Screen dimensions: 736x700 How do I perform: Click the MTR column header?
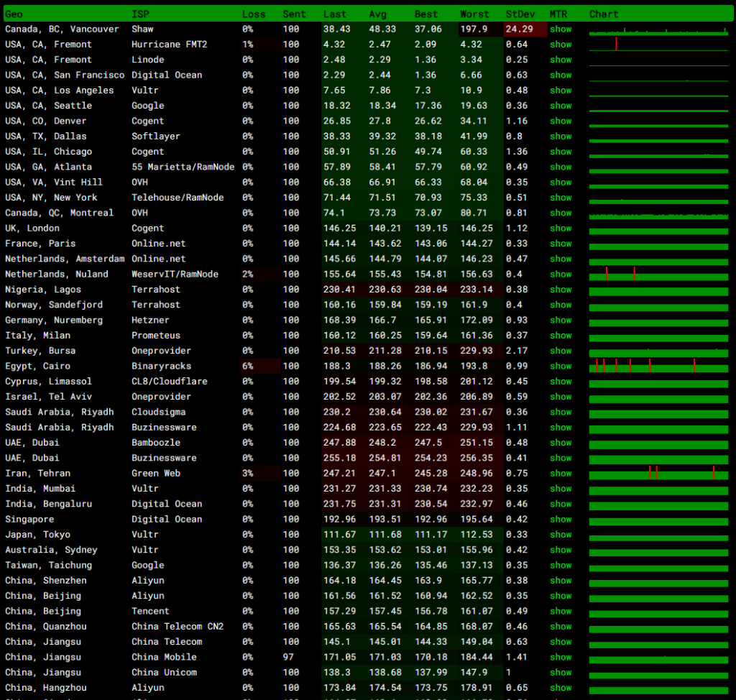coord(558,14)
